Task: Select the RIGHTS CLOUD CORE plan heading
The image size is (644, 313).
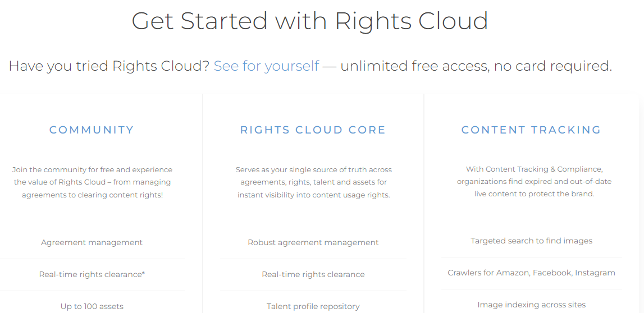Action: pyautogui.click(x=313, y=130)
